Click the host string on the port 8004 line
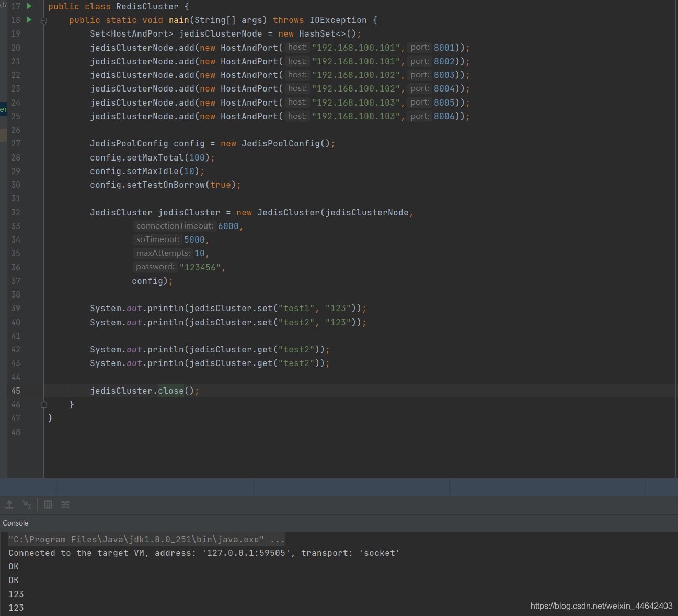678x616 pixels. (356, 88)
